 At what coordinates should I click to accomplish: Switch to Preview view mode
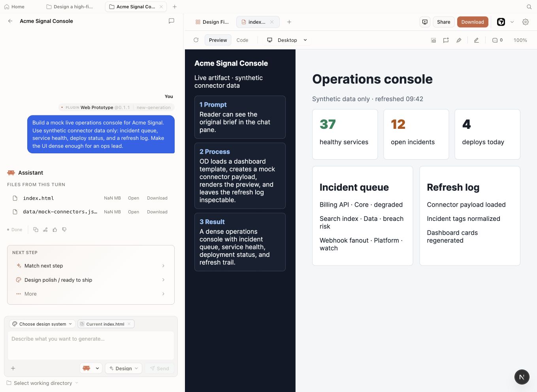[x=218, y=40]
